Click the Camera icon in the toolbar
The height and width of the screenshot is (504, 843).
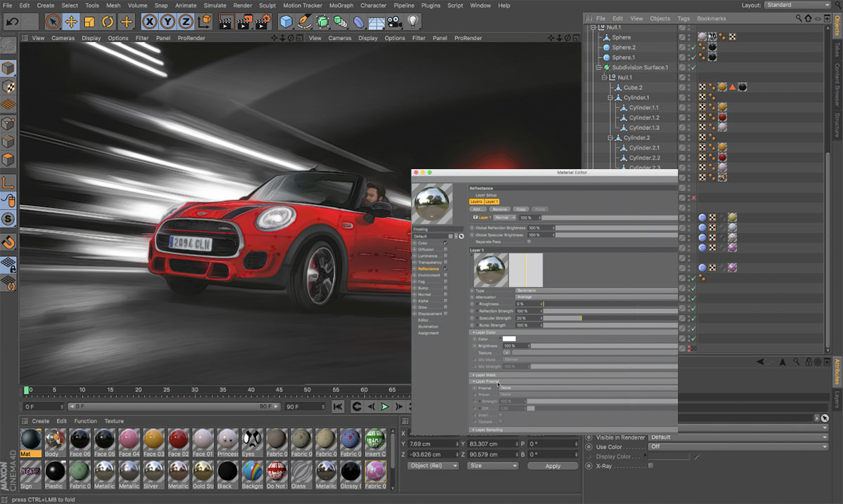coord(396,22)
